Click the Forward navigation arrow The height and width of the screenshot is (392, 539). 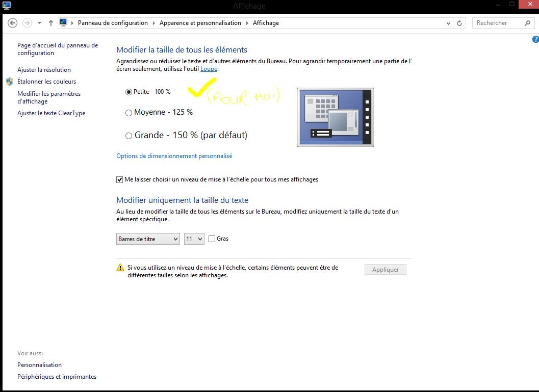click(x=27, y=23)
